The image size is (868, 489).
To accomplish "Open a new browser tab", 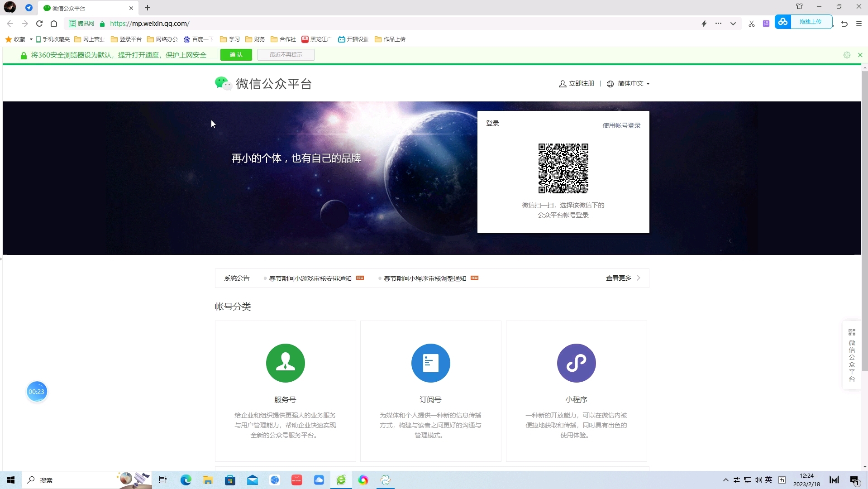I will (148, 8).
